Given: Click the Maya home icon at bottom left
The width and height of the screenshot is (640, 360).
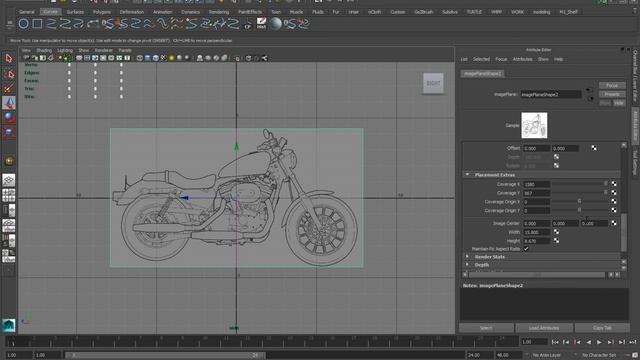Looking at the screenshot, I should point(9,325).
